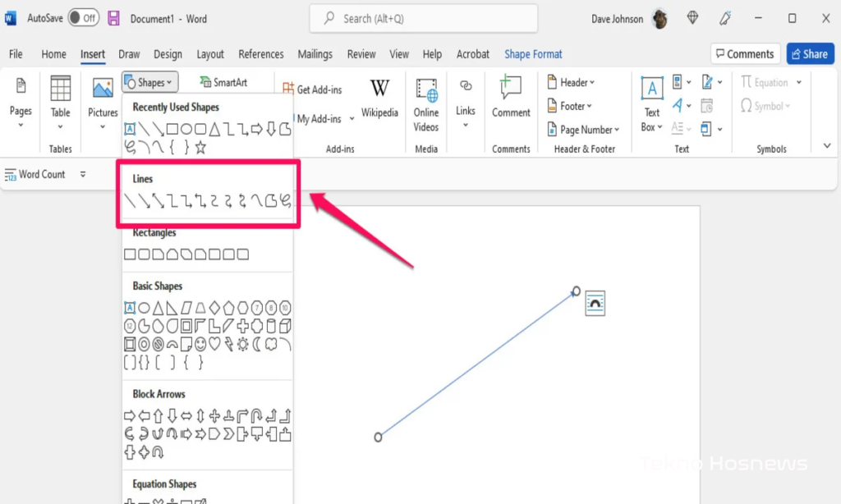Pick the U-turn arrow in Block Arrows

pyautogui.click(x=257, y=415)
